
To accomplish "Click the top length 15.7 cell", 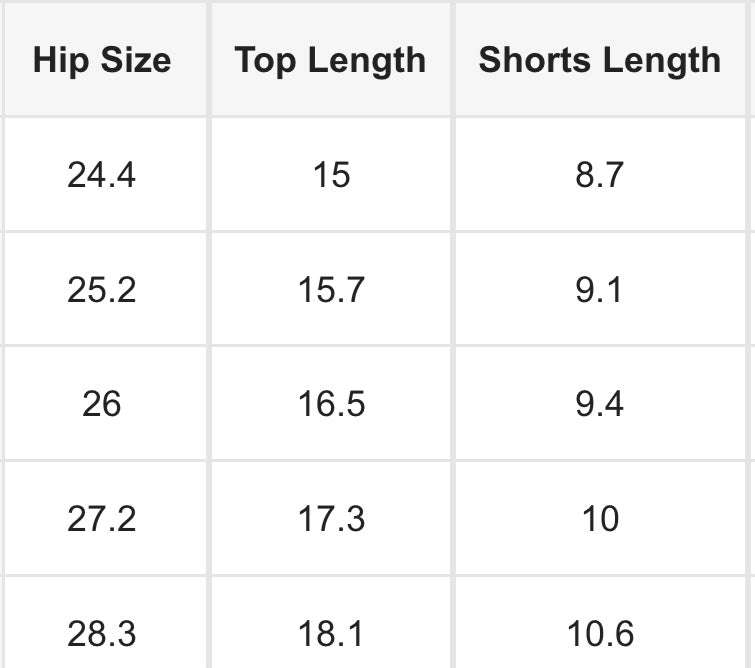I will [x=331, y=290].
